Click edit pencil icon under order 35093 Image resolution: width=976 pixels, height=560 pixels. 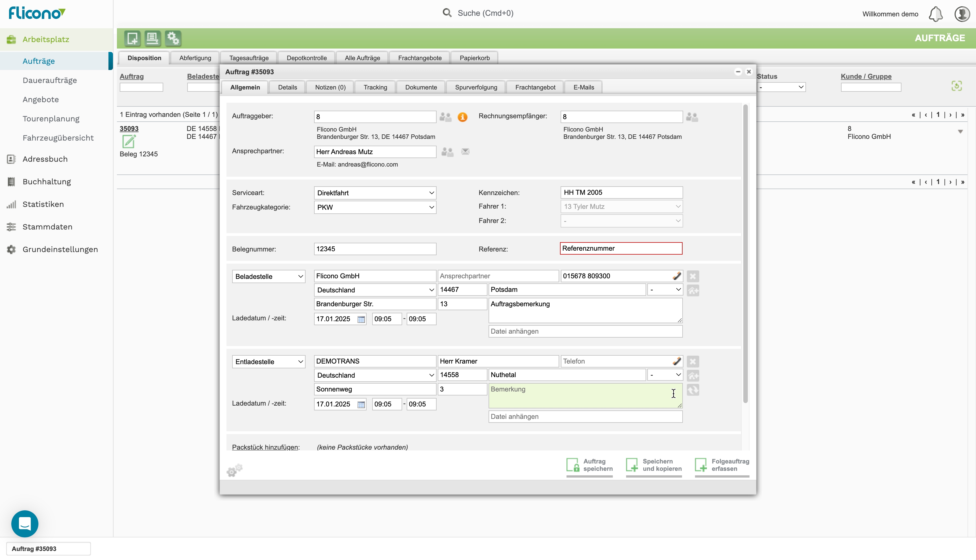click(x=128, y=141)
